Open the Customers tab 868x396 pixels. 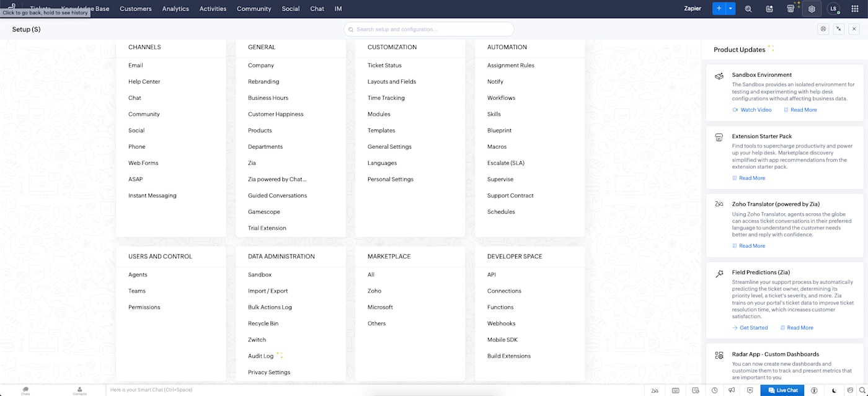click(x=136, y=9)
